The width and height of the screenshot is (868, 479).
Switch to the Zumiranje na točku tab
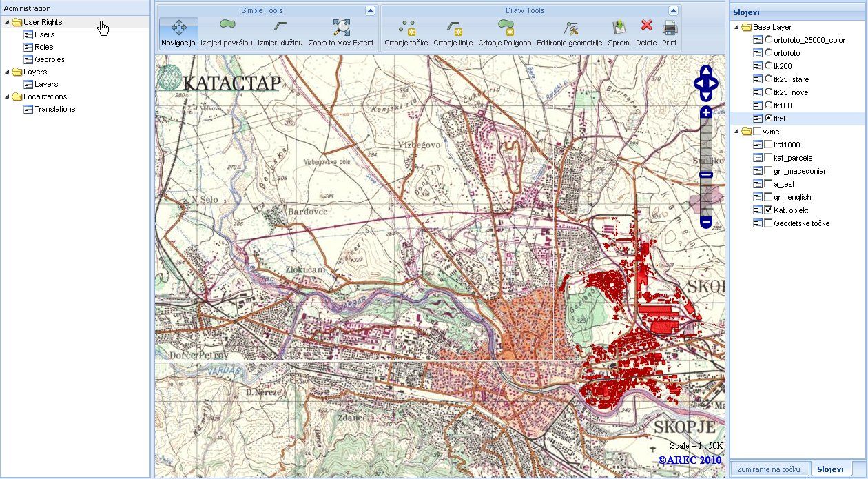(769, 469)
